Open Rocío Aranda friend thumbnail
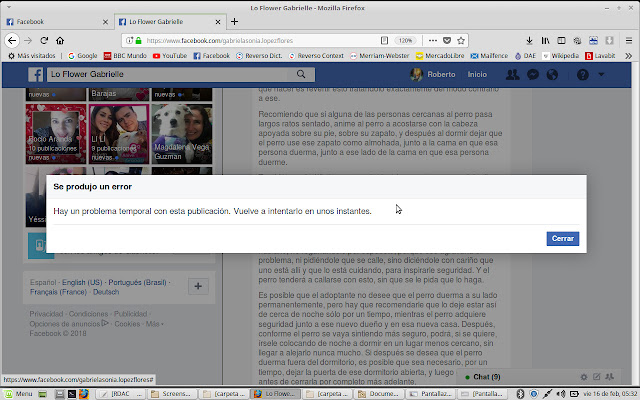This screenshot has height=400, width=640. [56, 134]
